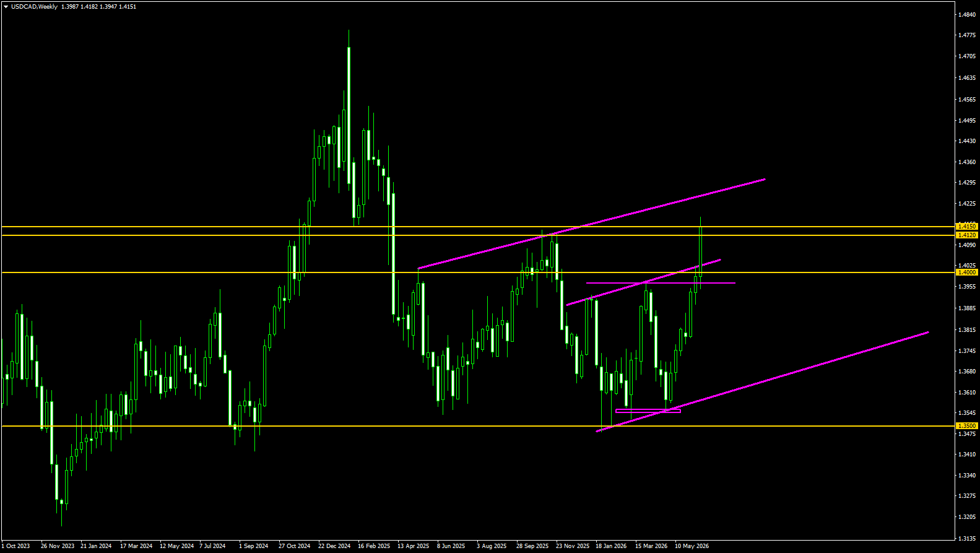Click the 21 Jan 2024 date label
The width and height of the screenshot is (980, 553).
pos(96,546)
